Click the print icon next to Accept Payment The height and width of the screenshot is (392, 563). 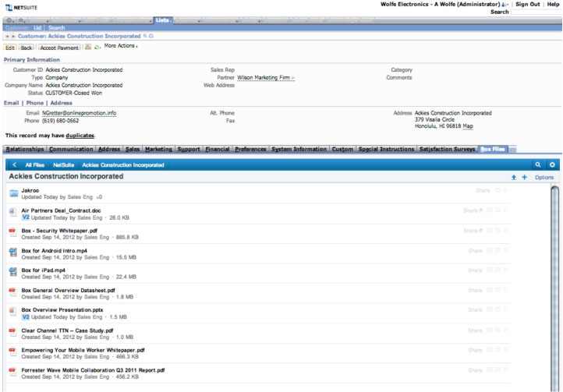[88, 47]
